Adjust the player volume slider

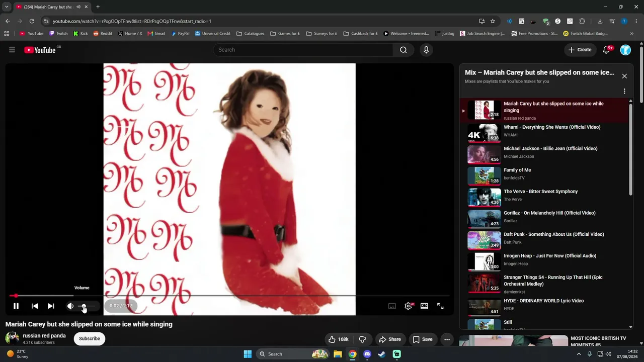pyautogui.click(x=87, y=306)
